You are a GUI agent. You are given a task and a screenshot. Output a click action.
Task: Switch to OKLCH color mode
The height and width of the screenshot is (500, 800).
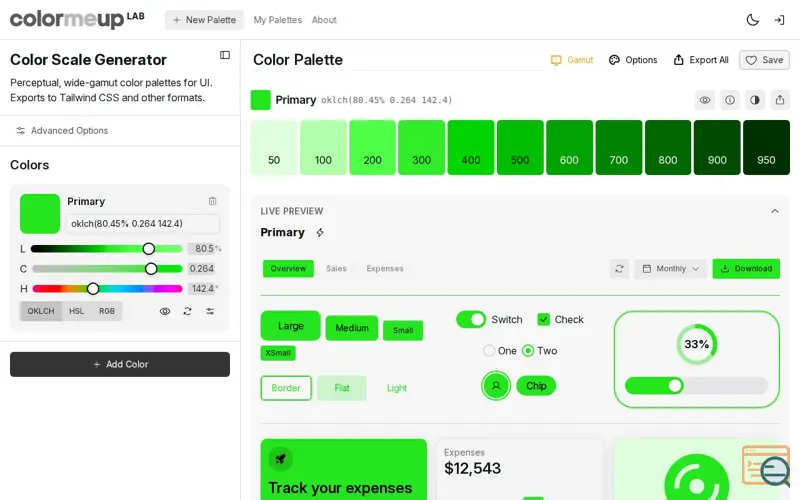(41, 311)
